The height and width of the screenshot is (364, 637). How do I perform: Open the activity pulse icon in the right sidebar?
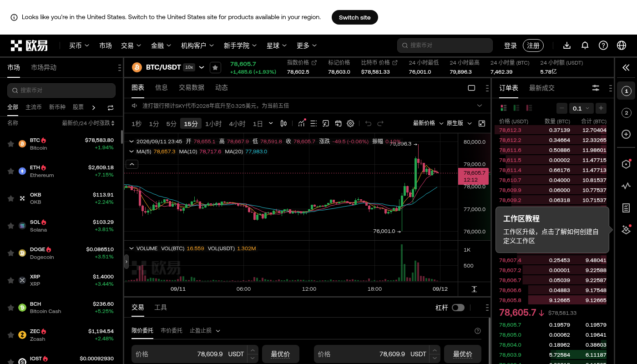[x=626, y=186]
